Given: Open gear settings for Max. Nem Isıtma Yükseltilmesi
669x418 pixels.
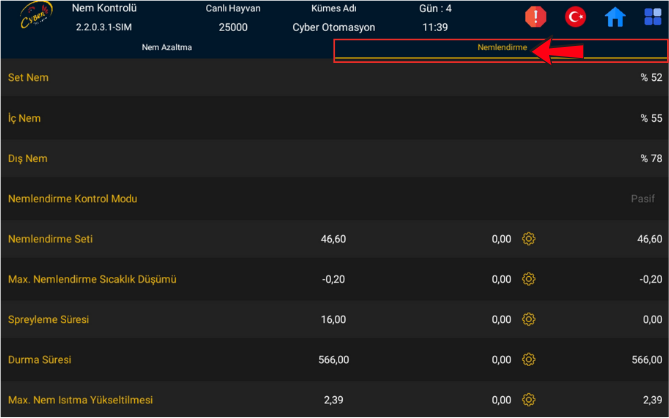Looking at the screenshot, I should click(529, 400).
